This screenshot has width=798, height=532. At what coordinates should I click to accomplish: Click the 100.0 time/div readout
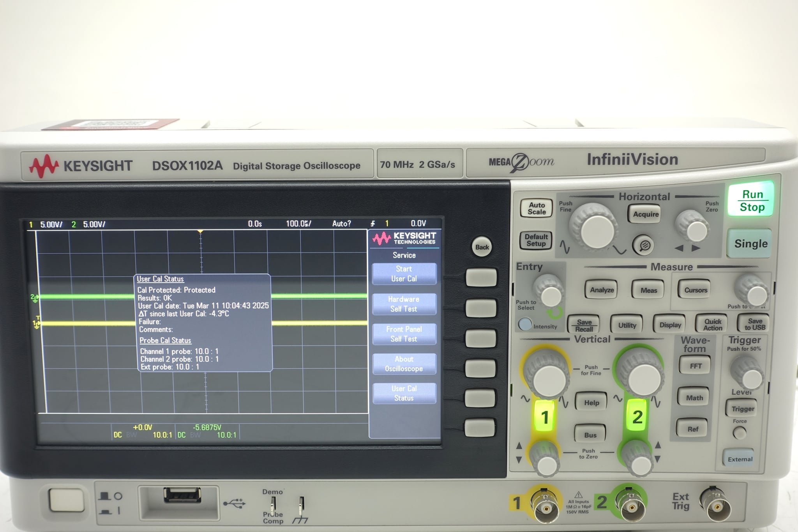tap(298, 224)
